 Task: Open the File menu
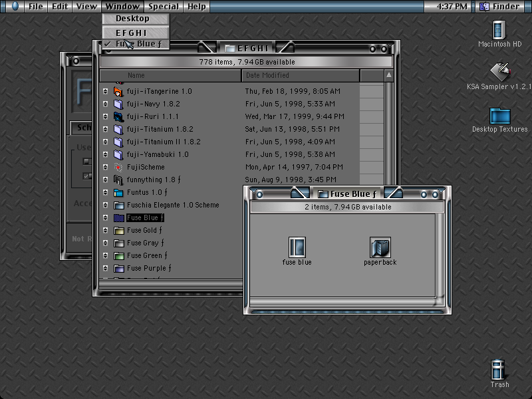tap(36, 7)
